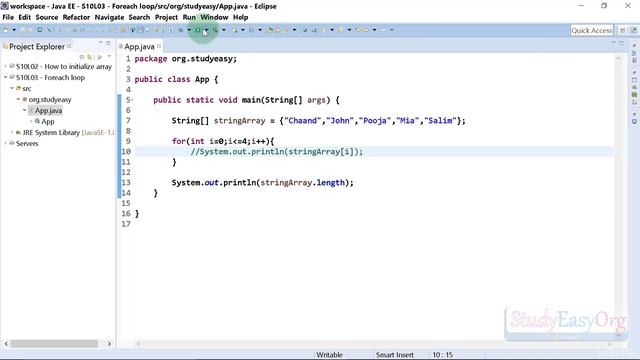Screen dimensions: 640x360
Task: Open the New file dropdown arrow
Action: (14, 30)
